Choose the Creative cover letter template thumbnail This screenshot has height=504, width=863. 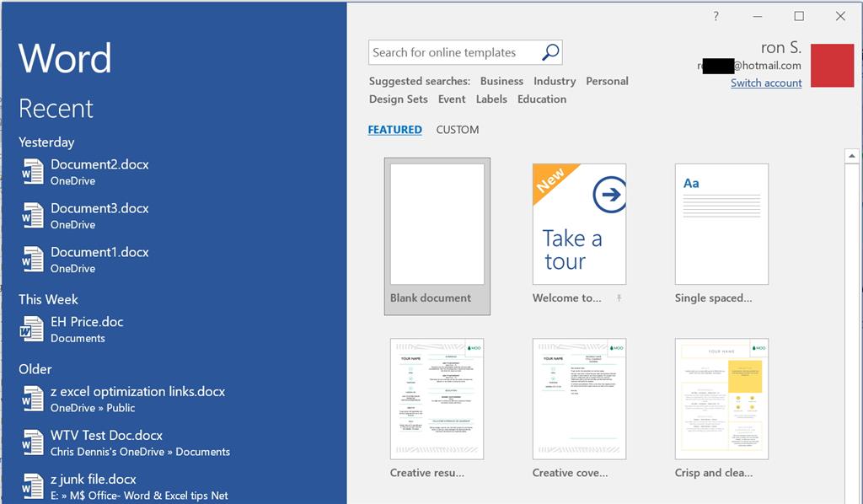pos(579,399)
